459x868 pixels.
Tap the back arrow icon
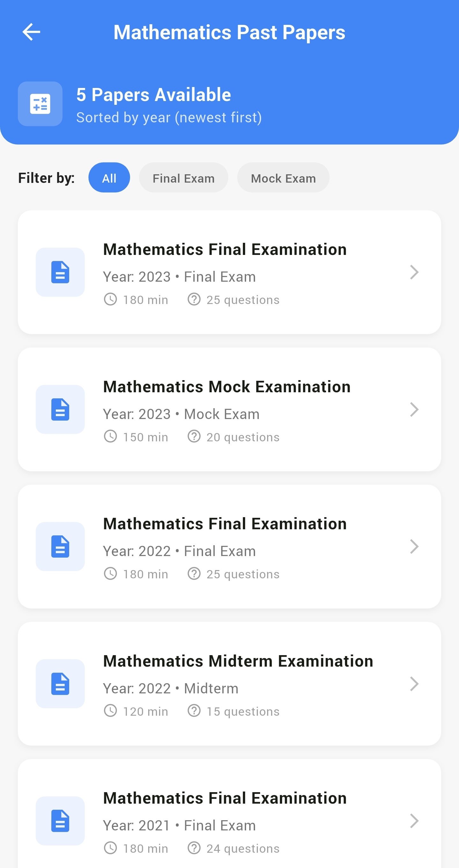[x=31, y=32]
